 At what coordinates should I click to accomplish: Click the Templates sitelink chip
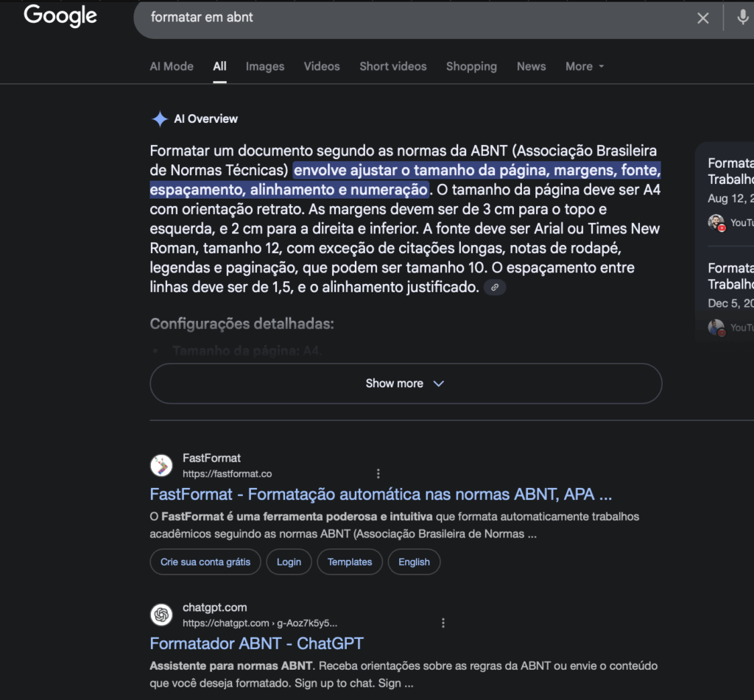pos(350,562)
